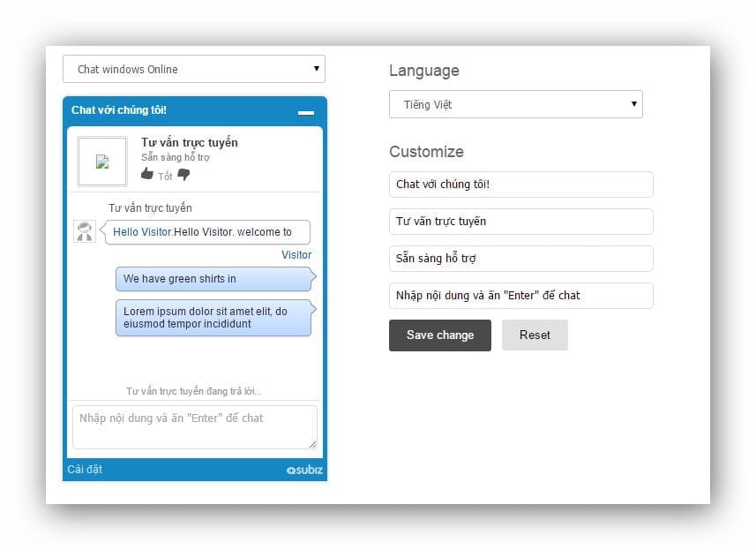Click the Language heading
The height and width of the screenshot is (550, 756).
pyautogui.click(x=423, y=71)
